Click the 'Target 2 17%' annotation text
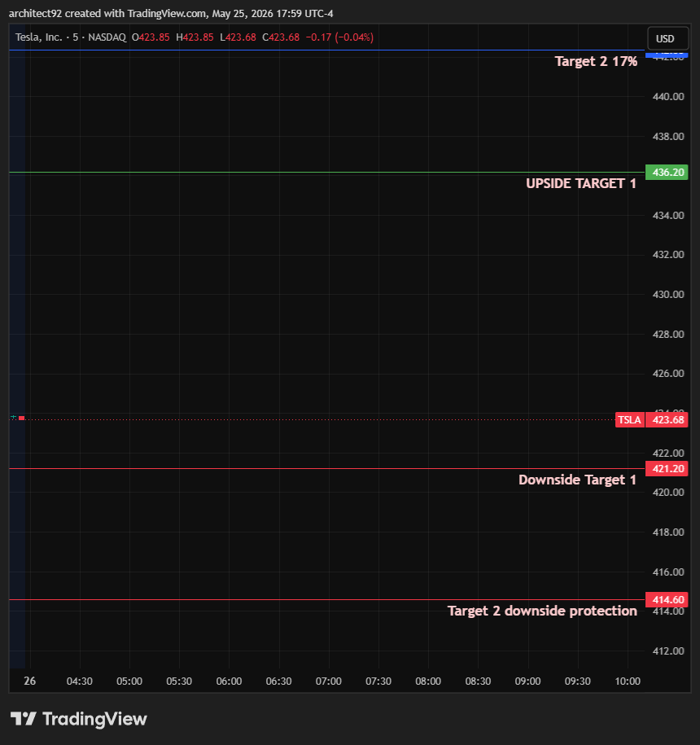Image resolution: width=700 pixels, height=745 pixels. (596, 61)
